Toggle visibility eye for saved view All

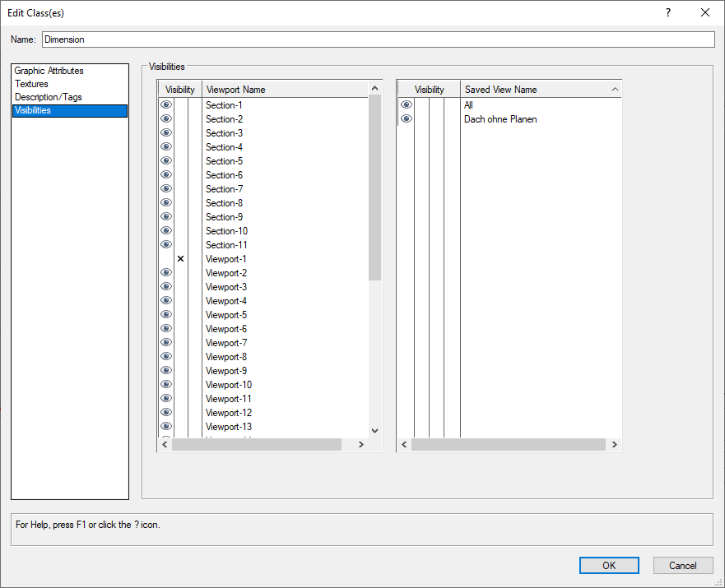(x=405, y=104)
